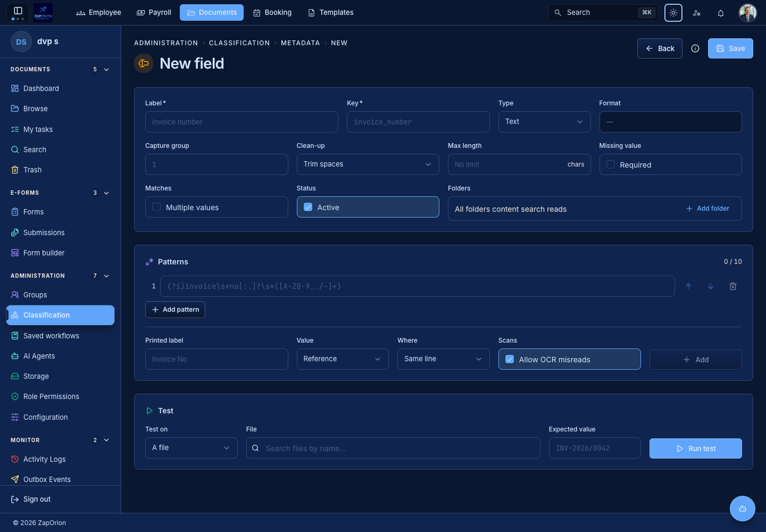Toggle Allow OCR misreads checkbox
This screenshot has width=766, height=532.
tap(510, 360)
